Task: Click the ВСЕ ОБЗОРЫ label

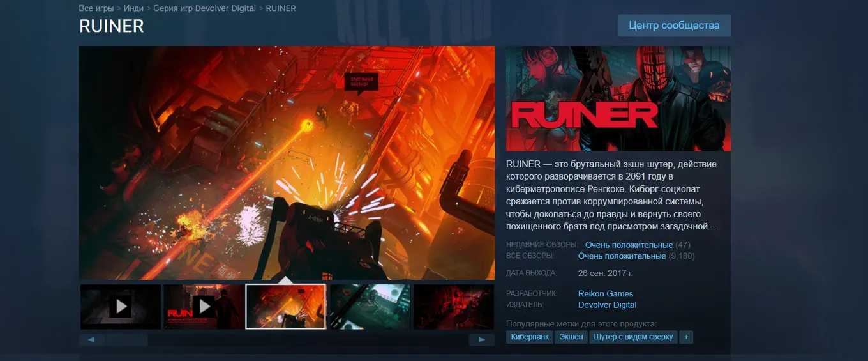Action: [530, 256]
